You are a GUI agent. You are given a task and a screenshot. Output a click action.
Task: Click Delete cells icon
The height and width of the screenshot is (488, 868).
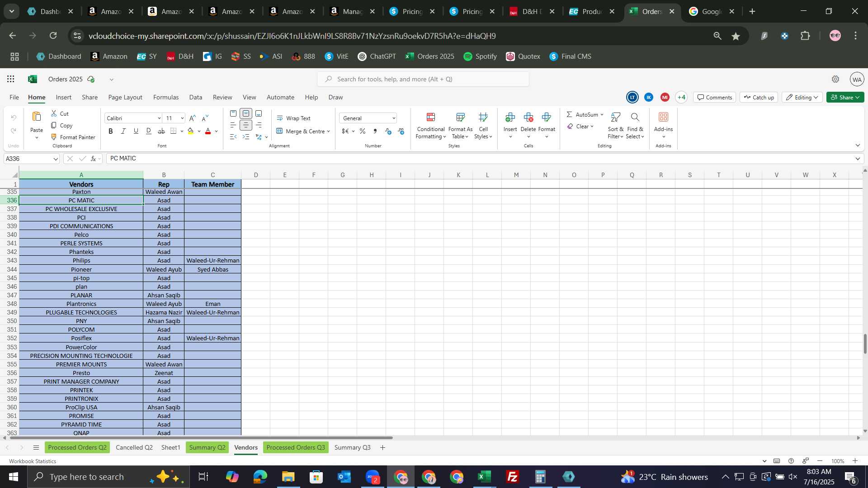click(528, 117)
